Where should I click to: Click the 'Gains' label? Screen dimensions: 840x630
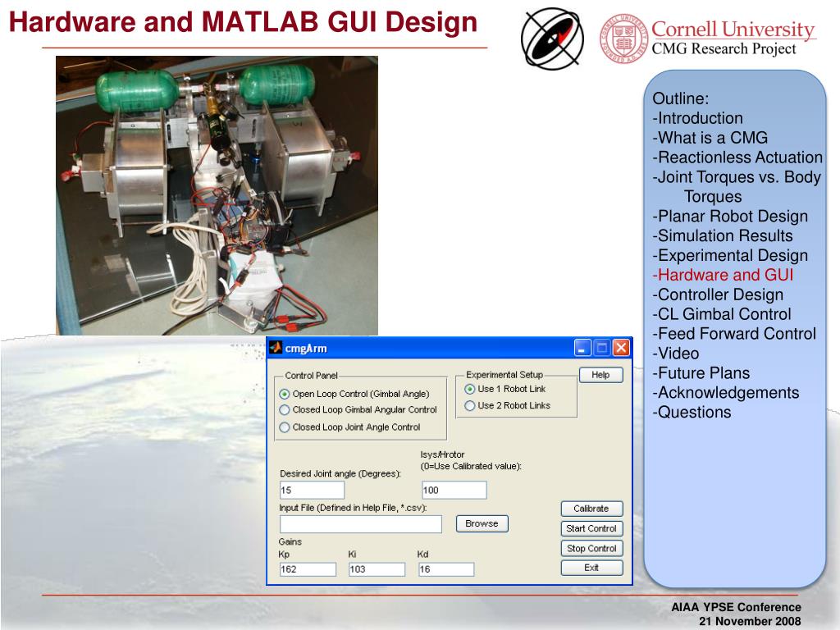(x=290, y=541)
